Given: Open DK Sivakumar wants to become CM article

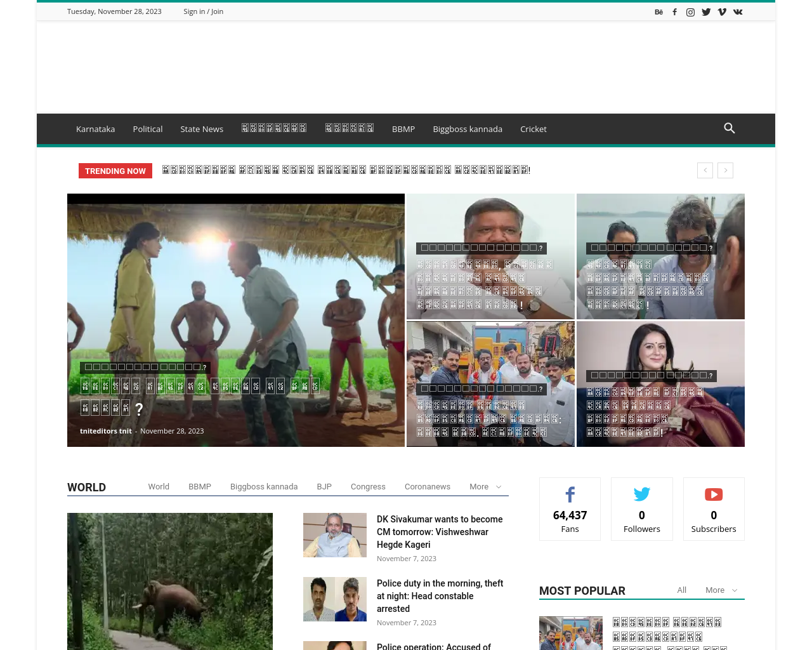Looking at the screenshot, I should 440,532.
